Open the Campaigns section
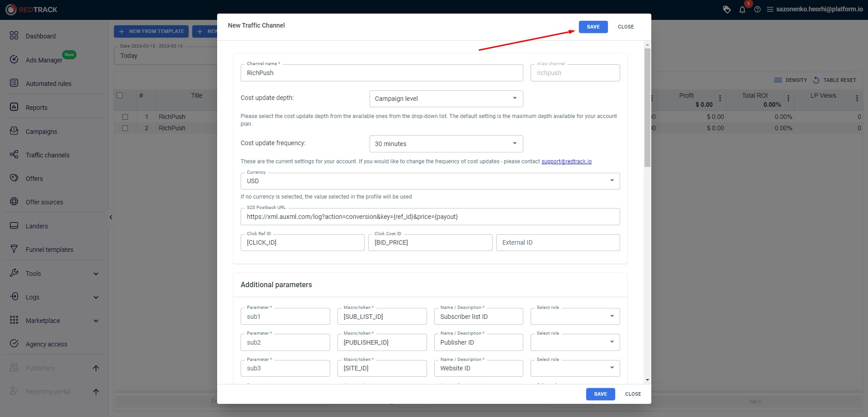The image size is (868, 417). (x=41, y=131)
